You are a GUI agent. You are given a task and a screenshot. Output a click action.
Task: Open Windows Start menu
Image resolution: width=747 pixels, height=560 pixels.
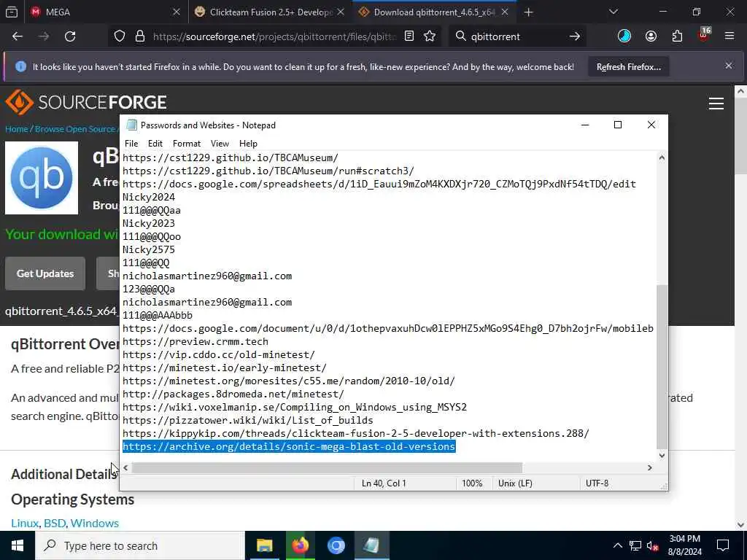pyautogui.click(x=18, y=545)
